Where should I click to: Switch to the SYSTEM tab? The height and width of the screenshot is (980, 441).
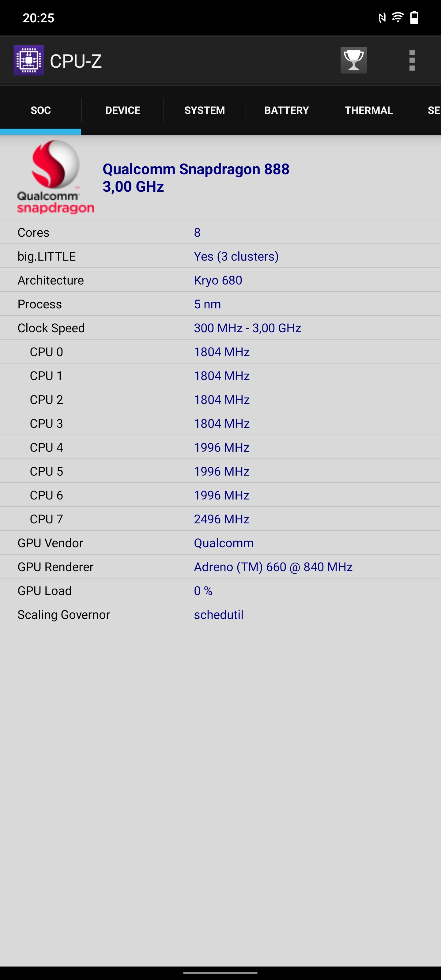pos(205,110)
